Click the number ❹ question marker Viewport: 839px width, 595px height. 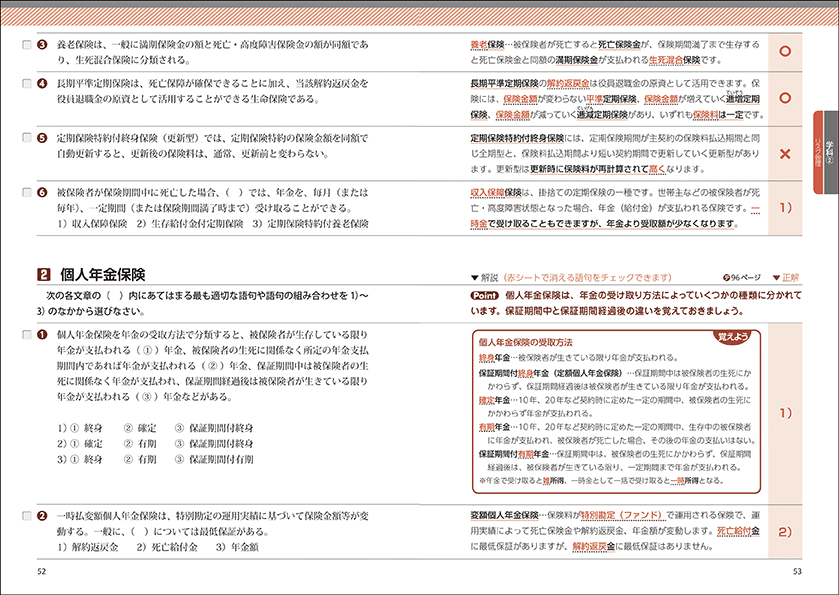43,83
